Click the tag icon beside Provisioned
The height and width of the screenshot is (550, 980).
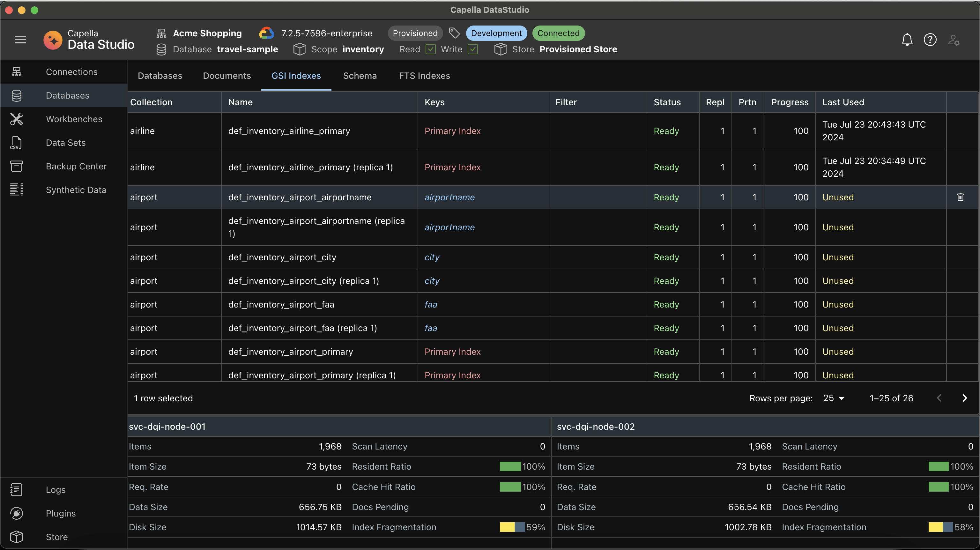click(454, 33)
